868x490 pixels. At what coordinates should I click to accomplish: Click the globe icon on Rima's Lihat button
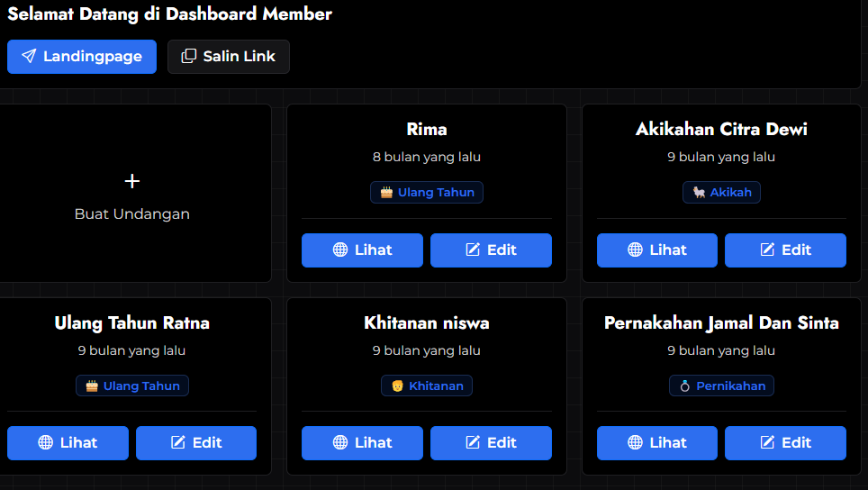point(340,250)
